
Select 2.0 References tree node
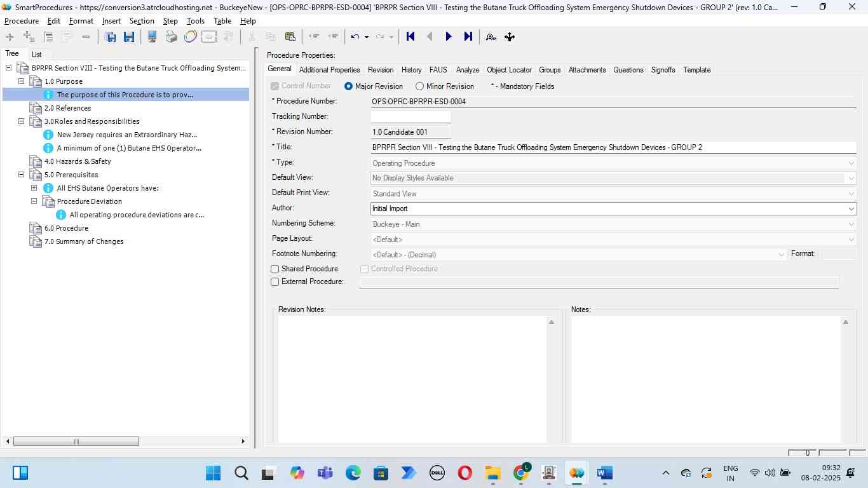click(x=68, y=108)
